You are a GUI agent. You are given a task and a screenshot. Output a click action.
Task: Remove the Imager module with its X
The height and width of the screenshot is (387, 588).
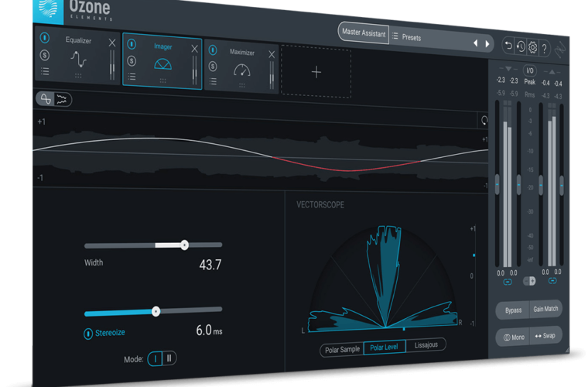(x=195, y=49)
